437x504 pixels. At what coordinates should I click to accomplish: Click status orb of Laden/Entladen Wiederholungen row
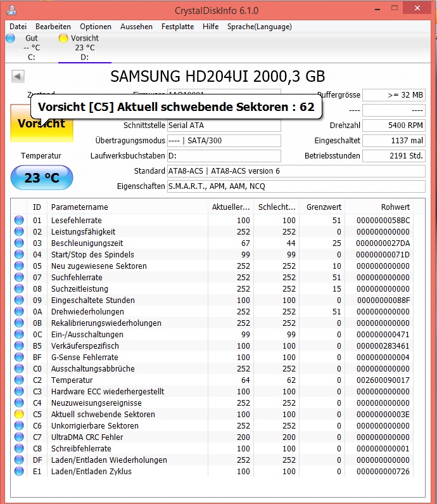tap(19, 460)
